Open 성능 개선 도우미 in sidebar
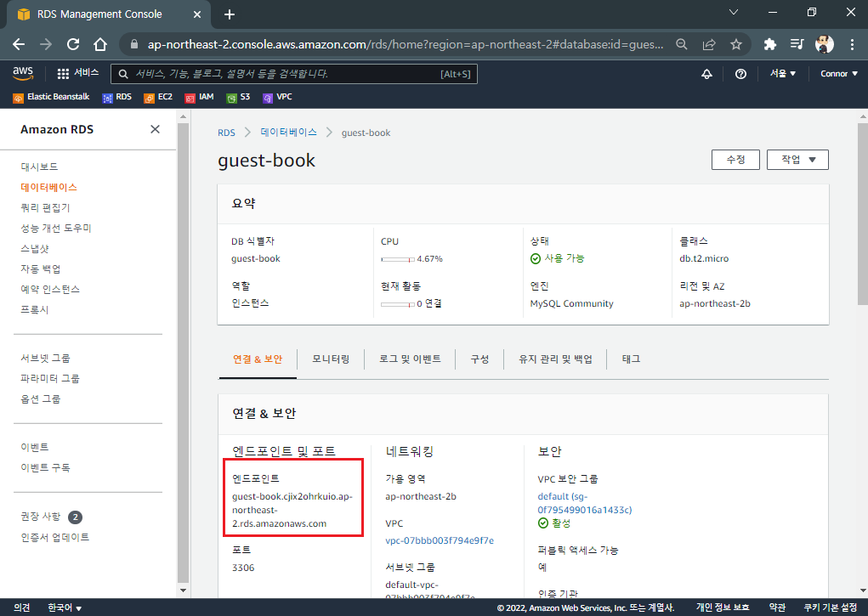The image size is (868, 616). coord(56,228)
